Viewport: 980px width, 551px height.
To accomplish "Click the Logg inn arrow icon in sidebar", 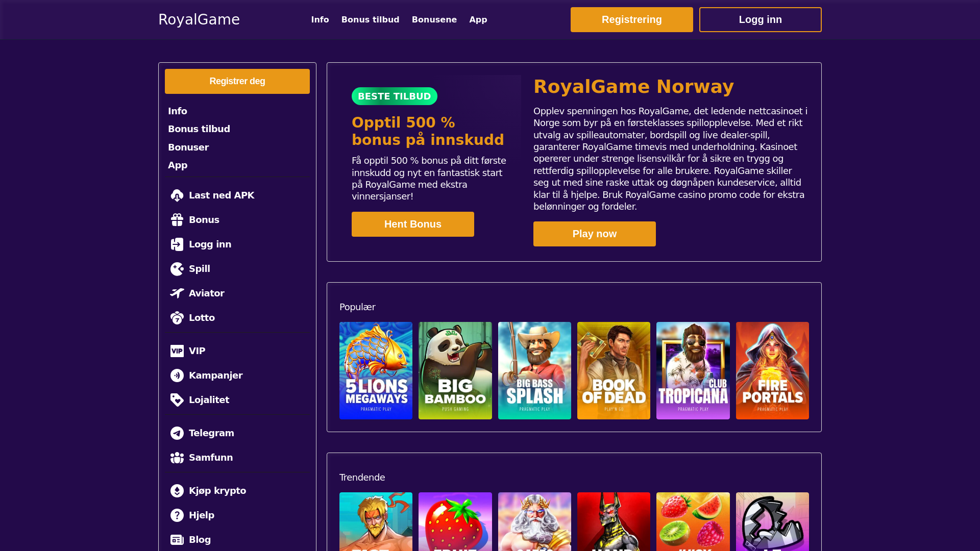I will [177, 244].
